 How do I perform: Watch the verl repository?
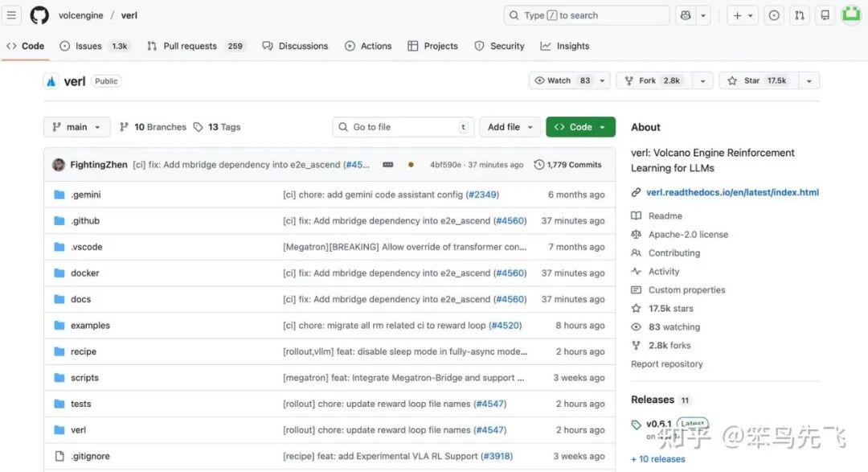tap(562, 80)
